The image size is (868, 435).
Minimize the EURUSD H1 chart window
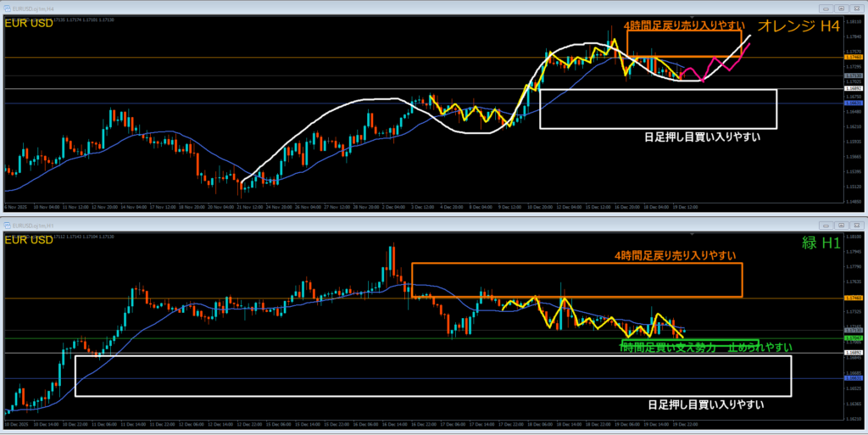pos(826,225)
